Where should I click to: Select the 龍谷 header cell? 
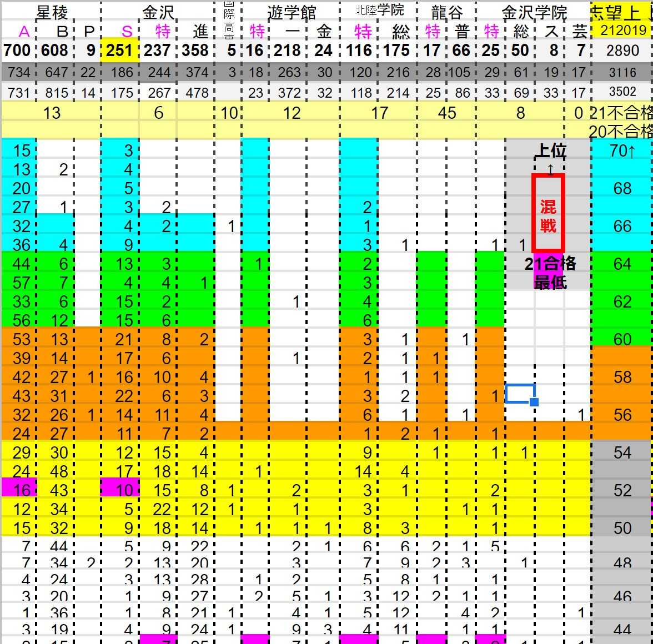point(446,12)
